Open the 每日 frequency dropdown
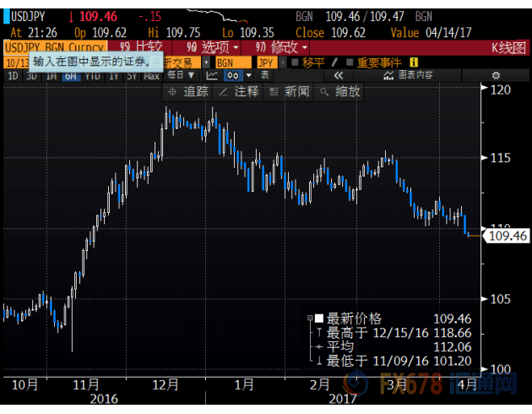532x414 pixels. pyautogui.click(x=179, y=76)
